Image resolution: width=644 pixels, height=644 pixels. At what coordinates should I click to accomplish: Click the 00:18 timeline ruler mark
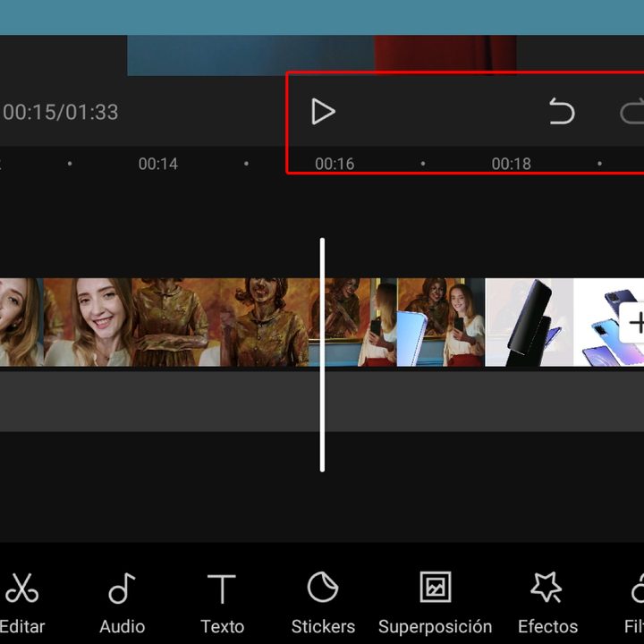pyautogui.click(x=511, y=164)
